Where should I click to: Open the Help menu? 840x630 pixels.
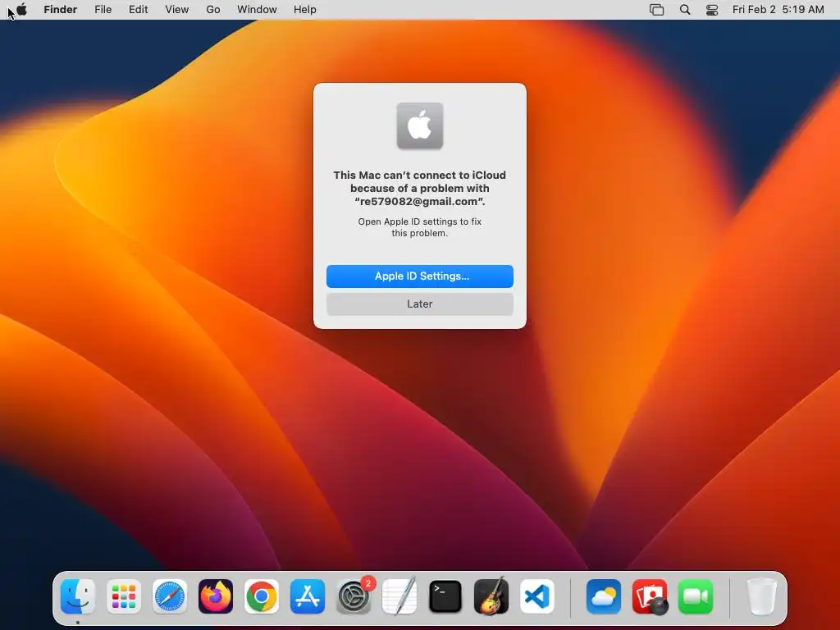click(305, 10)
